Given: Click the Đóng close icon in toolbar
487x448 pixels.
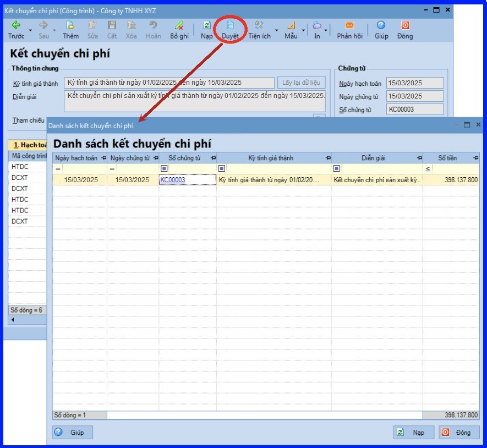Looking at the screenshot, I should click(x=406, y=25).
